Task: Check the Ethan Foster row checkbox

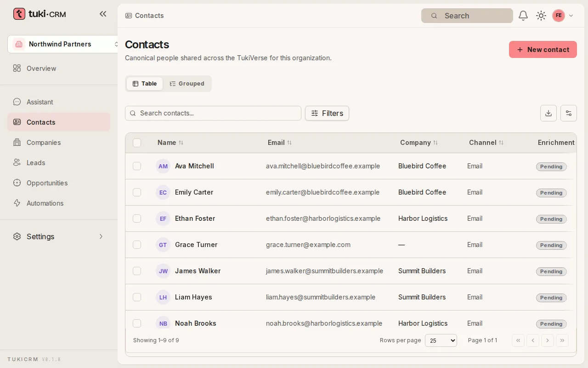Action: coord(137,218)
